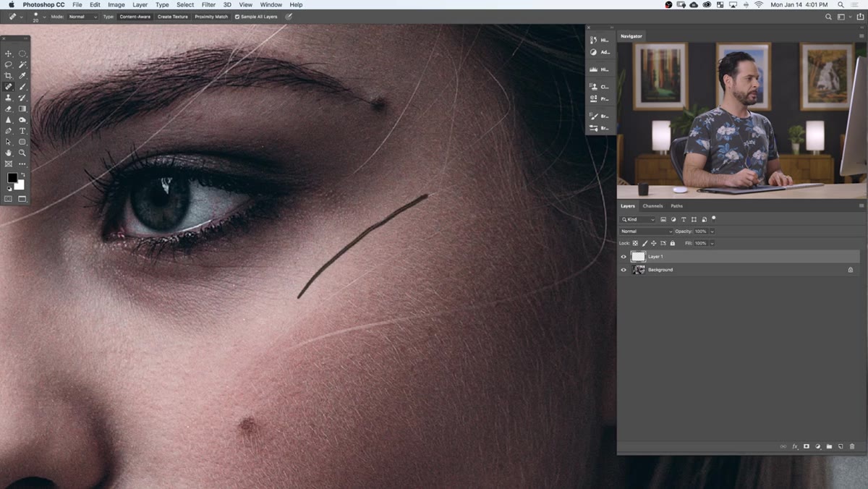868x489 pixels.
Task: Select the Rounded Rectangle shape tool
Action: [x=22, y=142]
